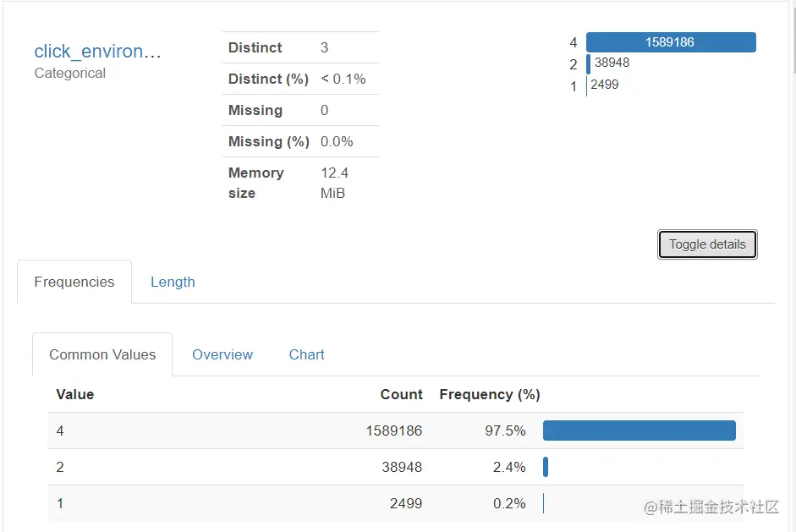Open the Chart tab
Screen dimensions: 796x532
[x=306, y=355]
